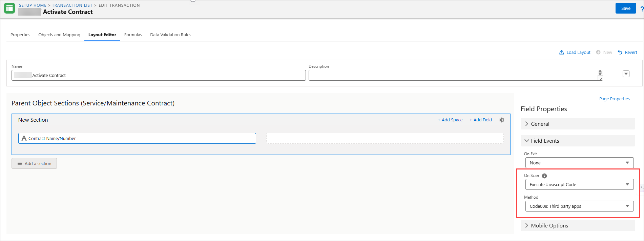Click the layout Name input field
Image resolution: width=644 pixels, height=241 pixels.
pyautogui.click(x=159, y=75)
